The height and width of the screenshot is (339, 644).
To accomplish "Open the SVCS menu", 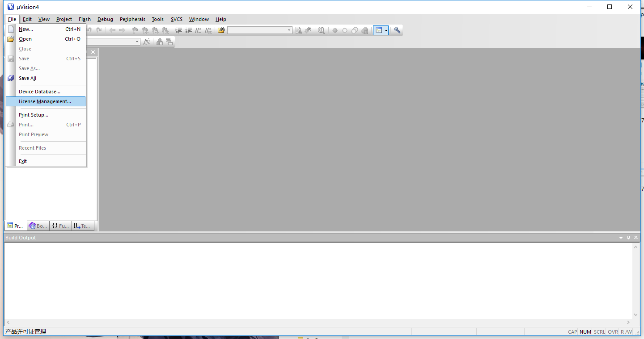I will click(177, 19).
